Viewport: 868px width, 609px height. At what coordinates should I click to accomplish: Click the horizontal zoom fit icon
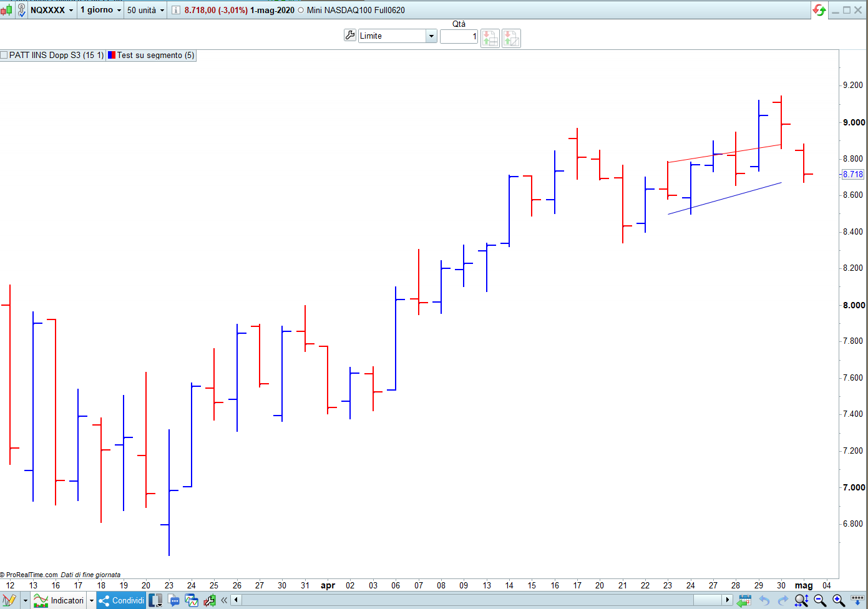tap(802, 600)
